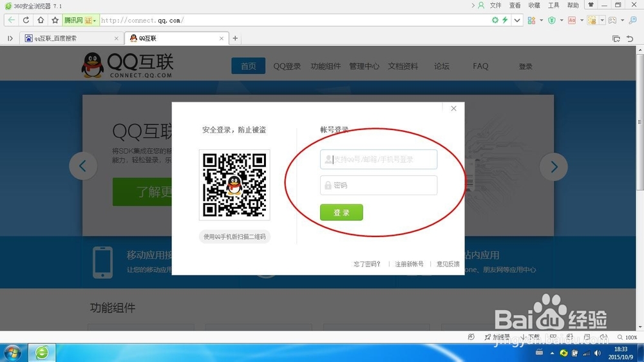Open the 注册新帐号 link

coord(409,264)
